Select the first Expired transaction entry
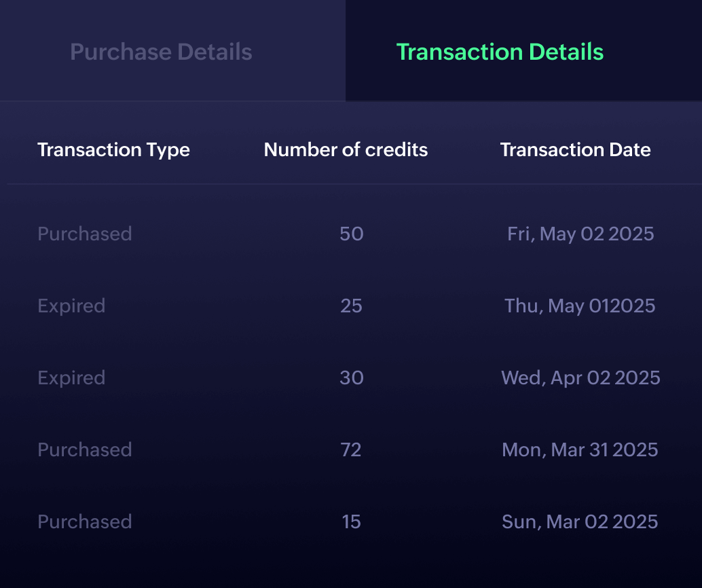Viewport: 702px width, 588px height. tap(71, 306)
